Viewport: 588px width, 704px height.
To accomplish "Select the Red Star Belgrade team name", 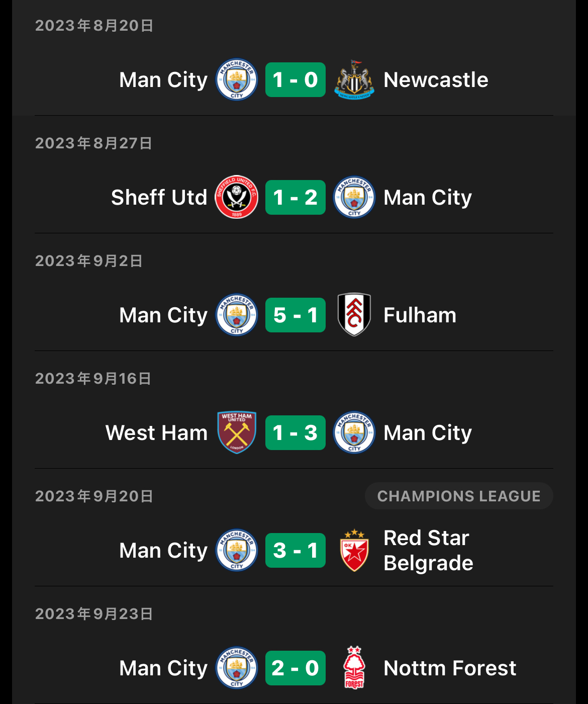I will click(428, 550).
